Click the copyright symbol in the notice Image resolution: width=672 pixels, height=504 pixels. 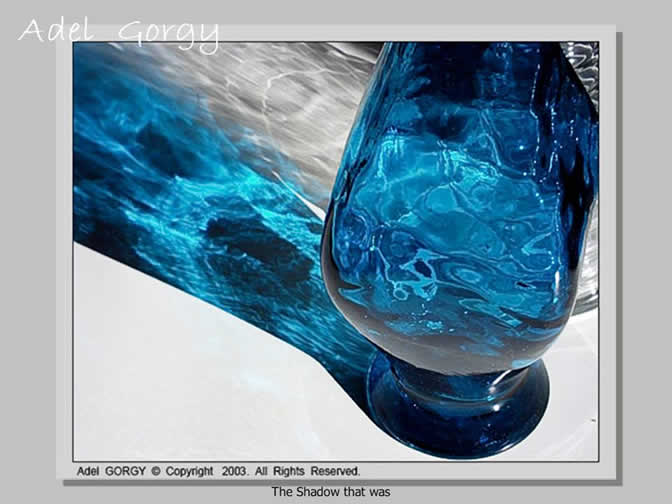click(x=158, y=470)
